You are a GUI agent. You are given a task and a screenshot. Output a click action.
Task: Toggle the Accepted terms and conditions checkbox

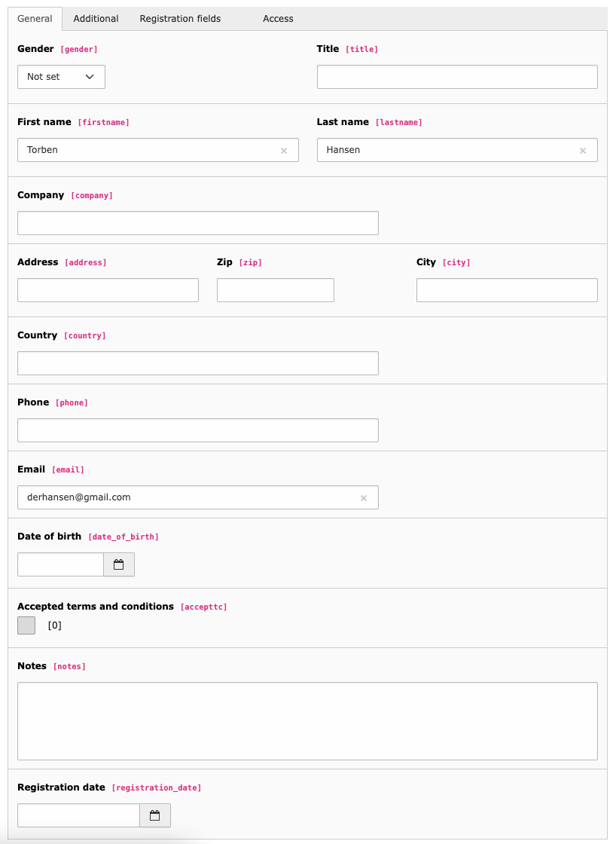pyautogui.click(x=26, y=625)
